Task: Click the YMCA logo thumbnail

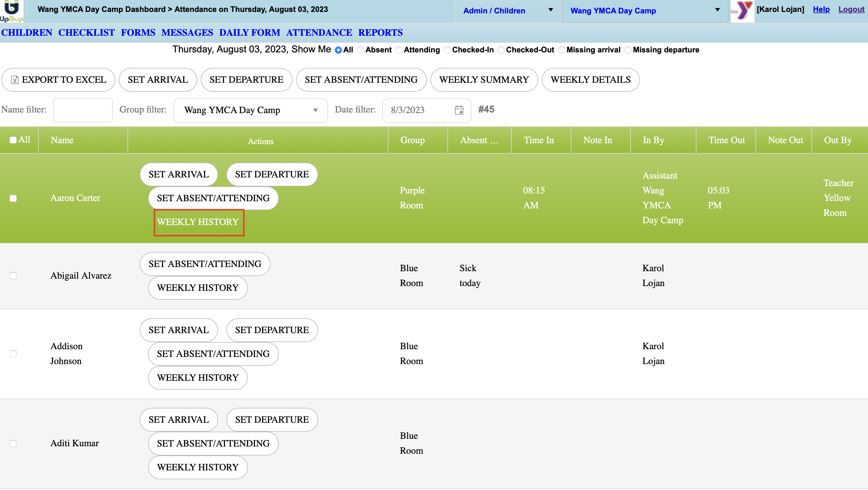Action: click(742, 11)
